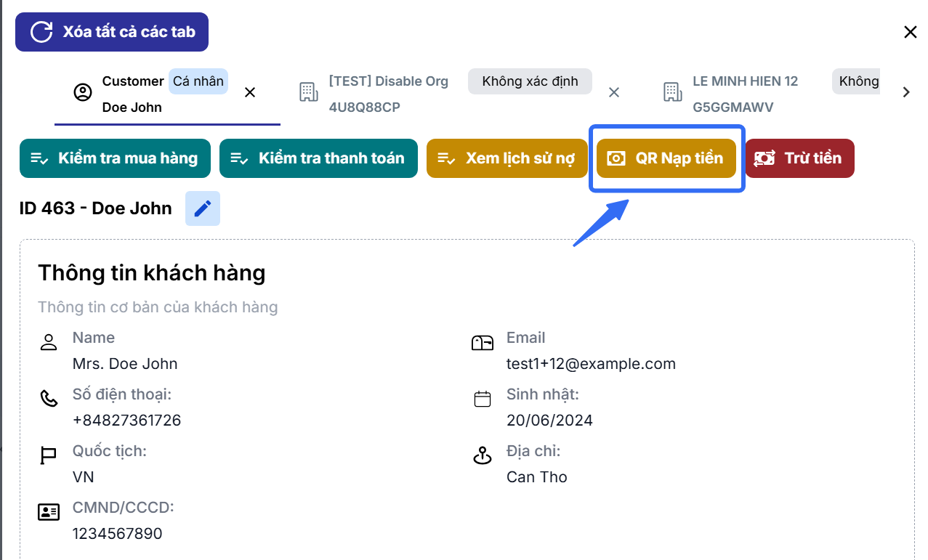The image size is (928, 560).
Task: Click the Cá nhân badge
Action: pyautogui.click(x=198, y=81)
